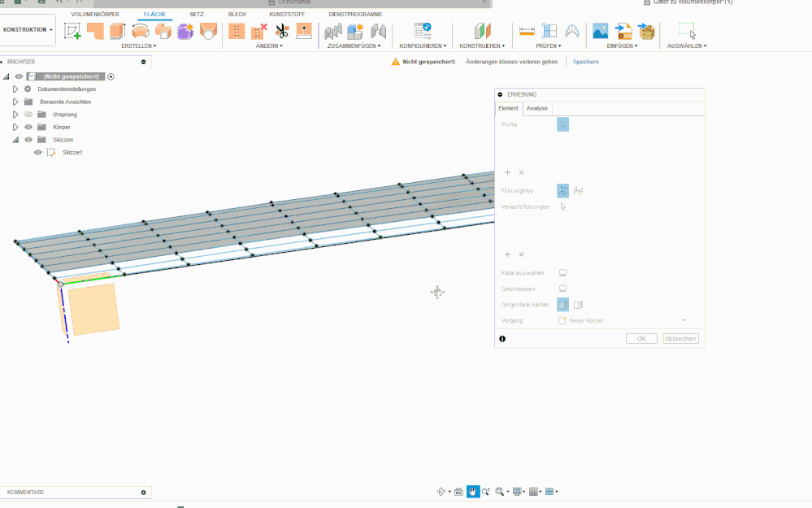Click the Orbit navigation icon

(x=441, y=492)
